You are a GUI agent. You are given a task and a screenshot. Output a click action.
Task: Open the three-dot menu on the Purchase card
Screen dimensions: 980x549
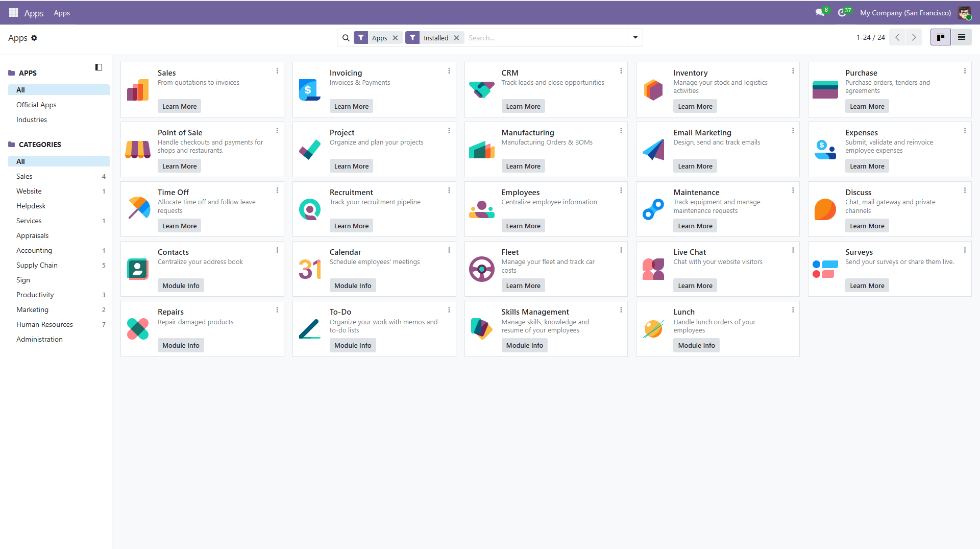point(965,71)
